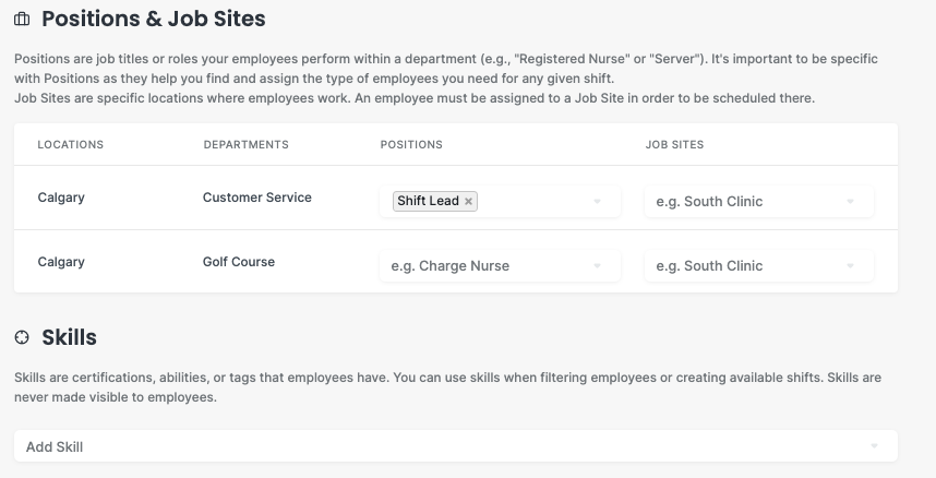
Task: Expand Customer Service job sites dropdown arrow
Action: [x=850, y=202]
